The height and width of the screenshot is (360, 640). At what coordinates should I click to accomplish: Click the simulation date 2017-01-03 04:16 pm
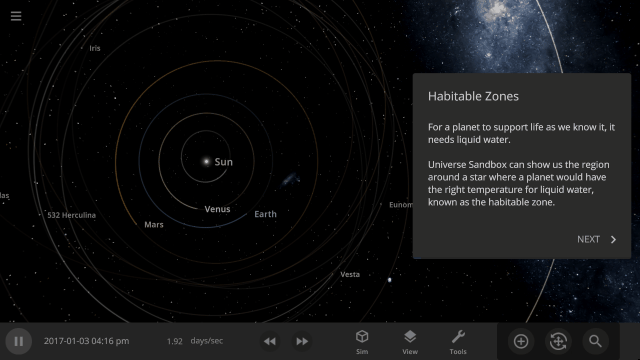[87, 341]
